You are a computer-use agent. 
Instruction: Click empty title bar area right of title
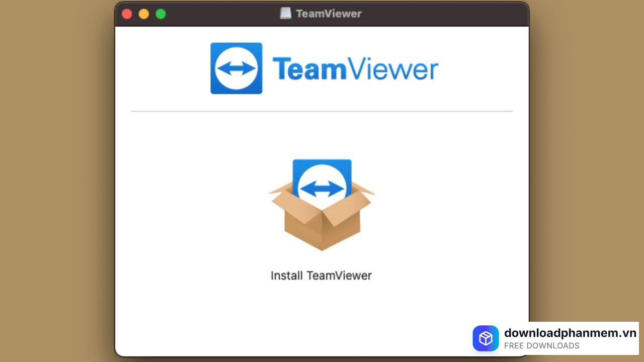coord(443,14)
